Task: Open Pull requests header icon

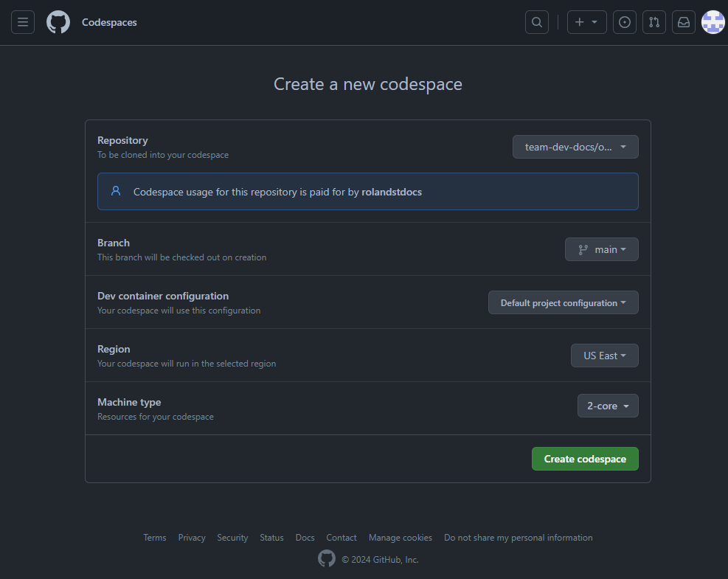Action: 654,22
